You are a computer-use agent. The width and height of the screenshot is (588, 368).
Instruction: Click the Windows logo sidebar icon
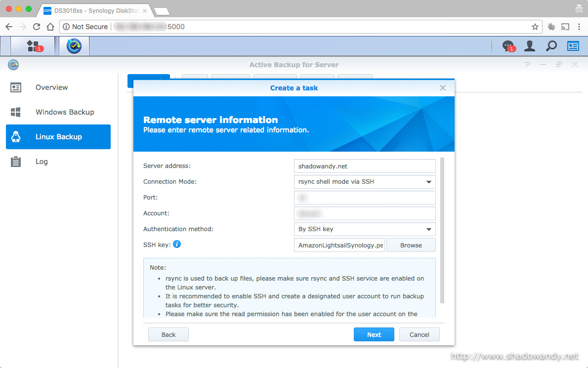tap(16, 112)
